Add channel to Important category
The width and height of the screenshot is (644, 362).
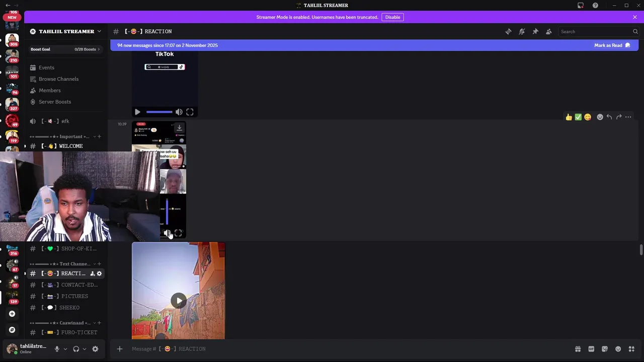99,137
